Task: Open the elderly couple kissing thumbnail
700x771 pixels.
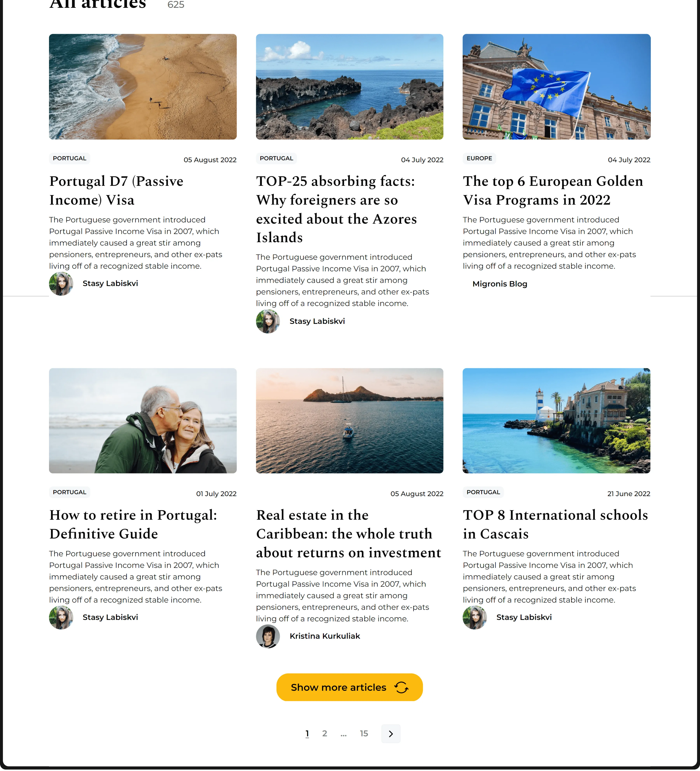Action: 143,421
